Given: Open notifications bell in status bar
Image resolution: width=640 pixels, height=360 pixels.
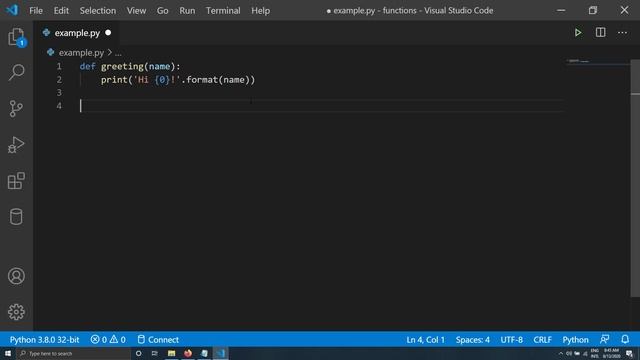Looking at the screenshot, I should pos(625,340).
